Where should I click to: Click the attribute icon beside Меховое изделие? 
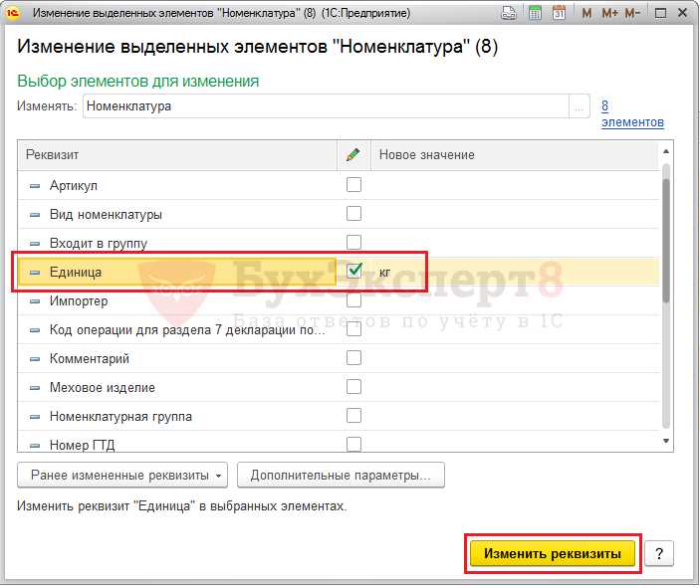point(35,388)
